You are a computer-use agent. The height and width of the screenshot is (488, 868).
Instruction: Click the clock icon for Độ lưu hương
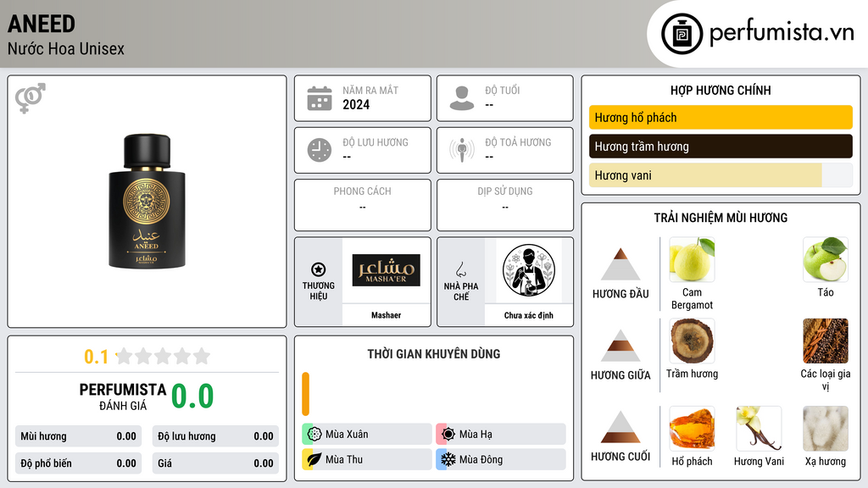320,150
